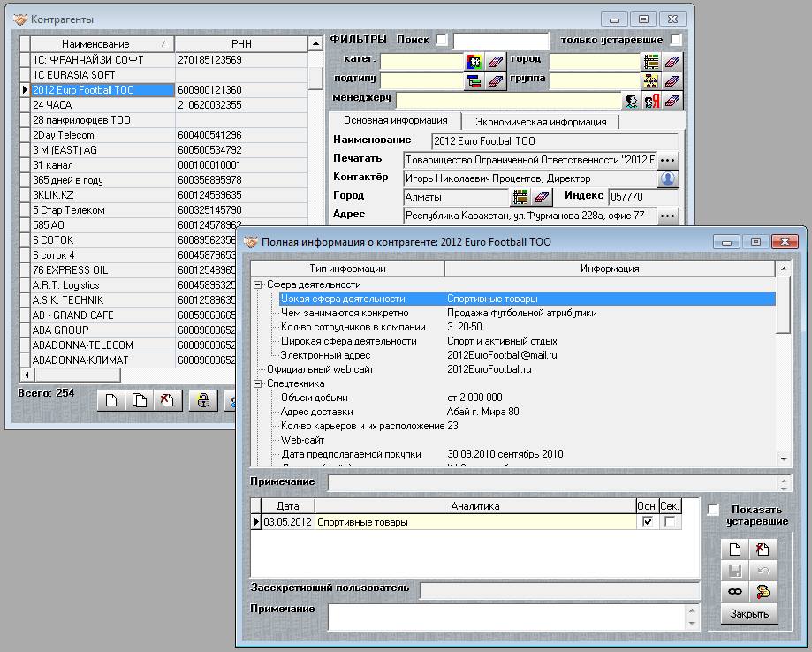
Task: Click the Наименование field in main info
Action: (x=554, y=141)
